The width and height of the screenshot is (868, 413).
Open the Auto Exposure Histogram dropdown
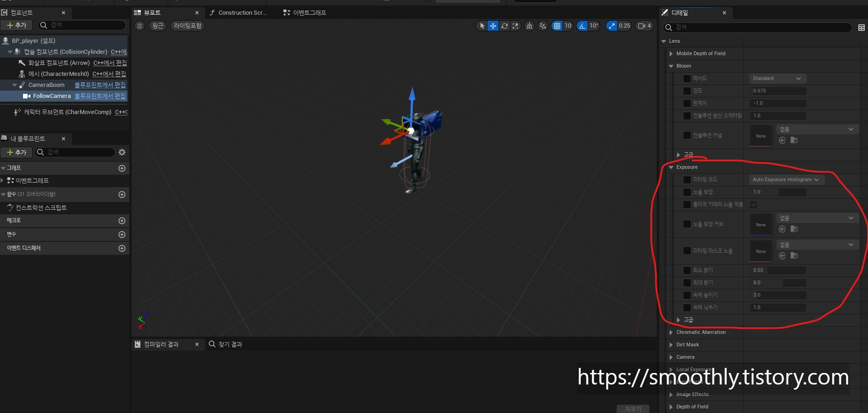coord(787,180)
